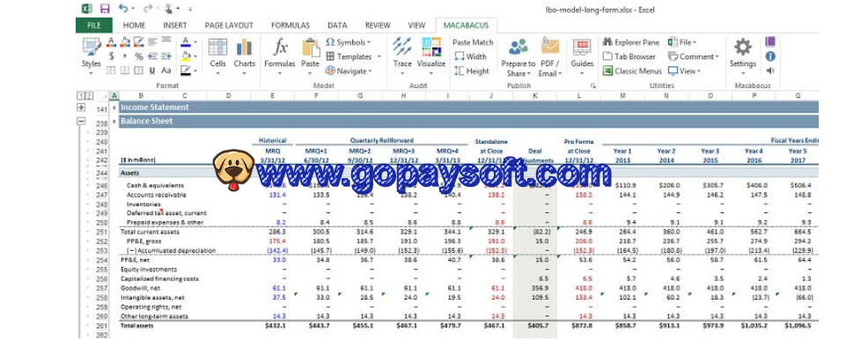
Task: Apply the percent format icon
Action: 139,56
